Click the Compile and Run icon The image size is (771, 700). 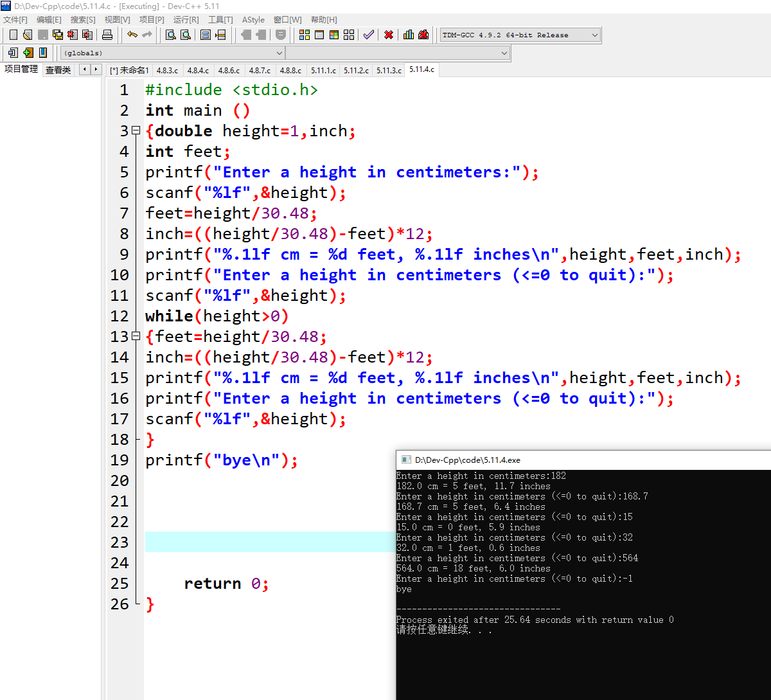334,35
